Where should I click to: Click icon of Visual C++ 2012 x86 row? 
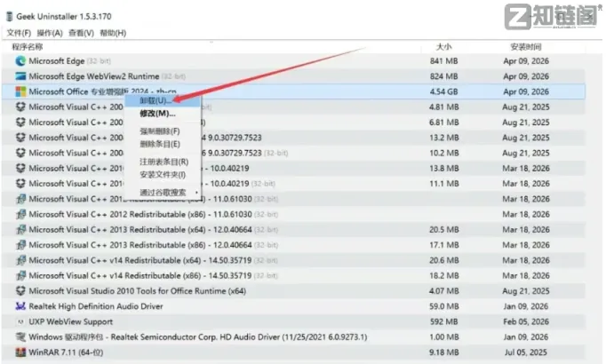coord(20,214)
